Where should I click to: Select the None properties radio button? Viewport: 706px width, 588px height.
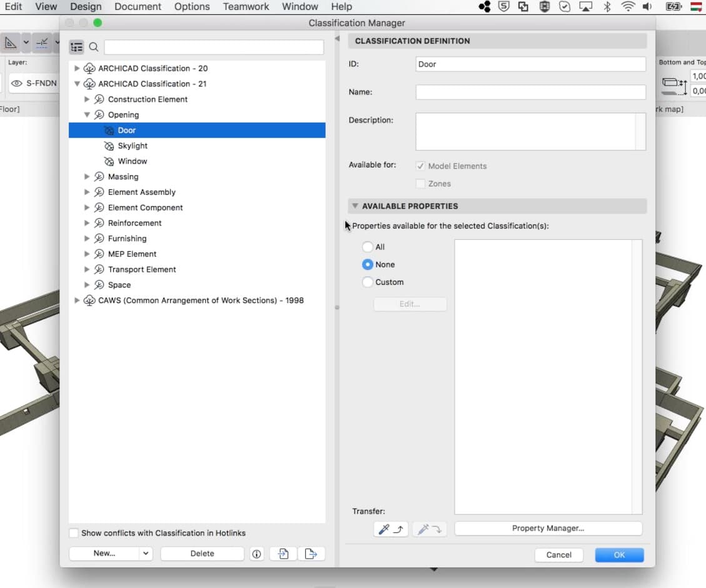pos(368,264)
